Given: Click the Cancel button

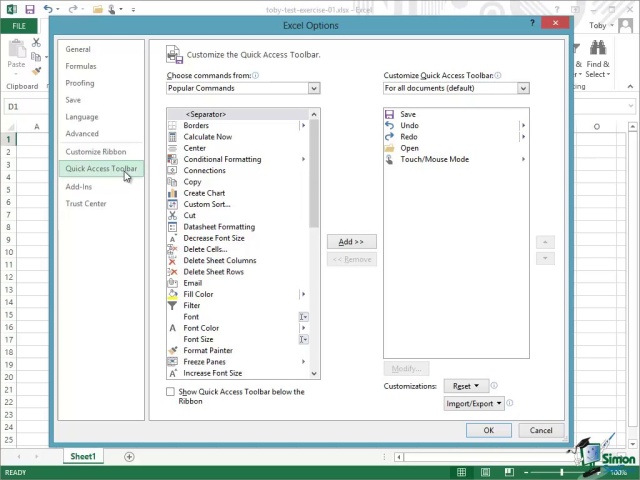Looking at the screenshot, I should (541, 430).
